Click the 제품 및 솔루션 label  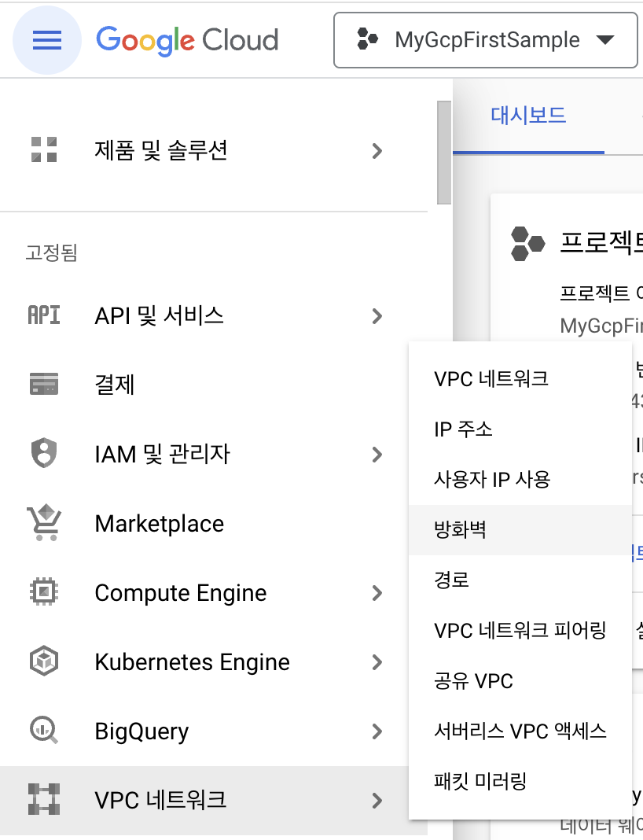161,150
